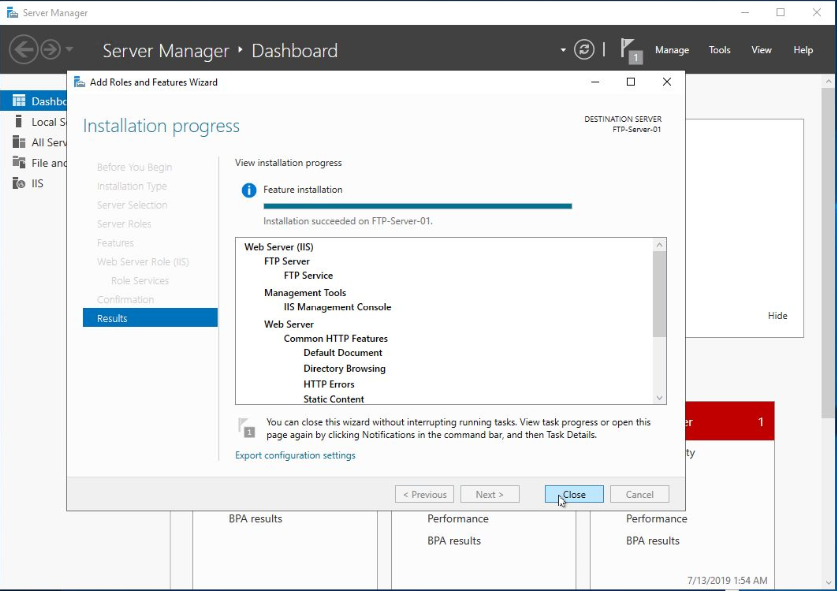Viewport: 837px width, 591px height.
Task: Click the Installation Type wizard step
Action: 132,186
